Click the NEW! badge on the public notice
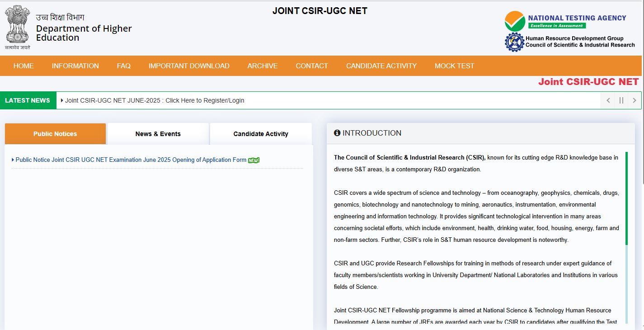Screen dimensions: 644x330 (x=253, y=160)
